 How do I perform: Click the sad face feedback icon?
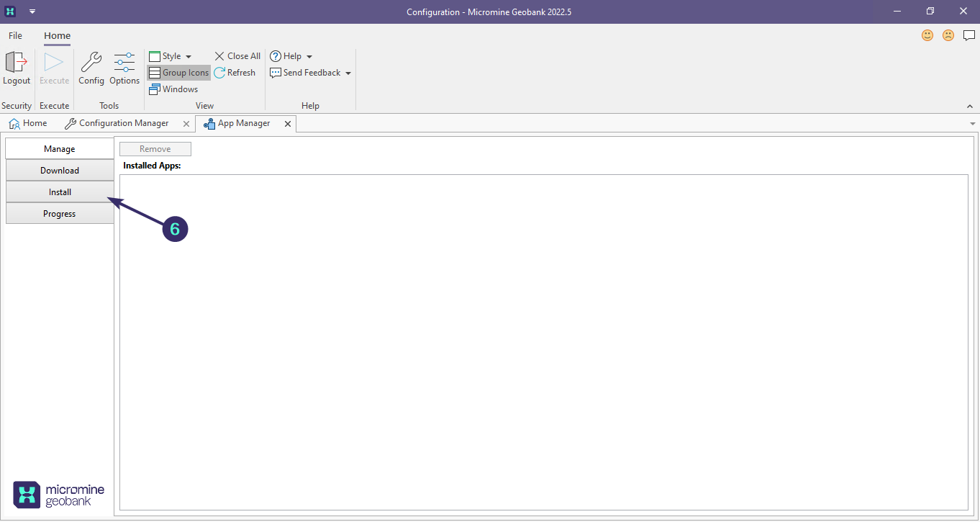click(x=948, y=35)
